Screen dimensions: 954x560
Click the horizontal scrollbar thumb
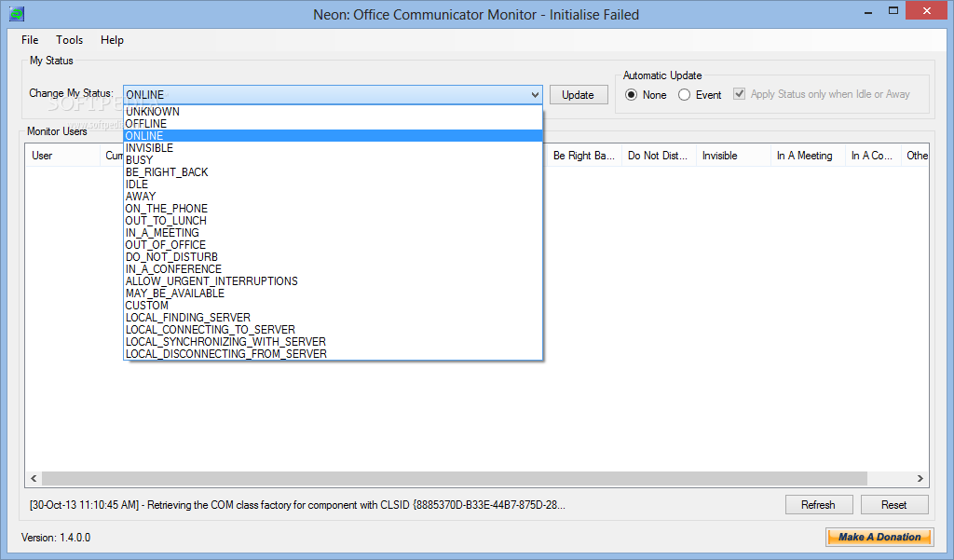click(x=455, y=478)
